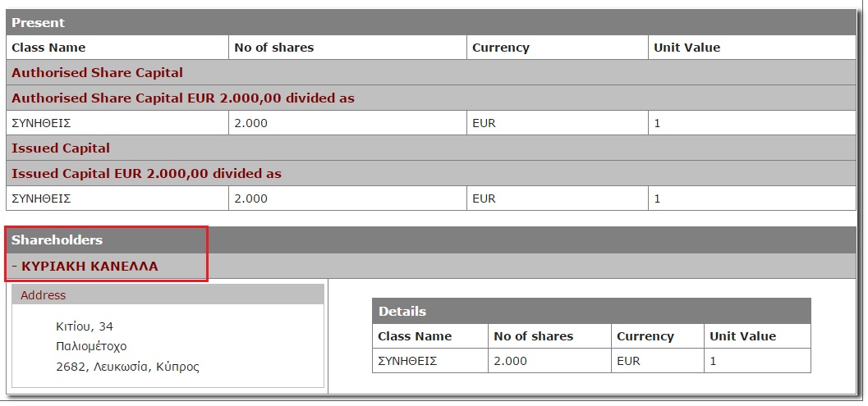Click the address line 'Παλιομέτοχο'
Screen dimensions: 868x406
(91, 346)
